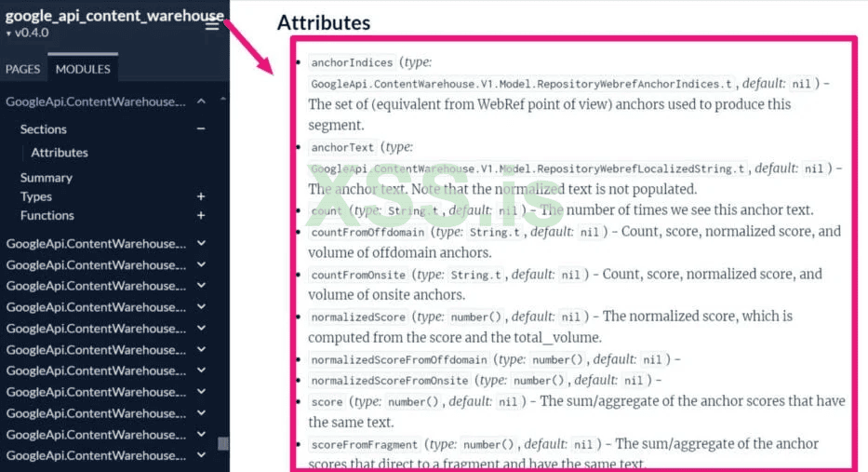Open the Sections sidebar entry

coord(43,129)
